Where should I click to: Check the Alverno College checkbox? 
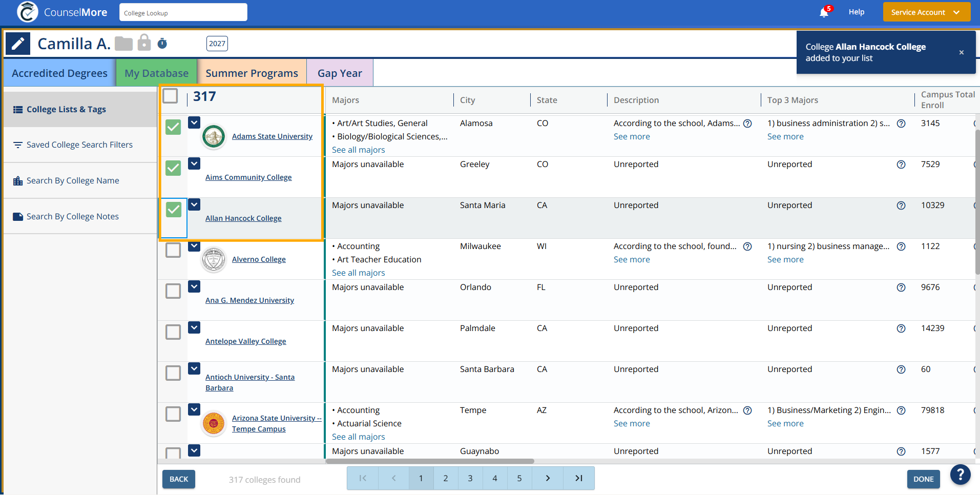[173, 250]
